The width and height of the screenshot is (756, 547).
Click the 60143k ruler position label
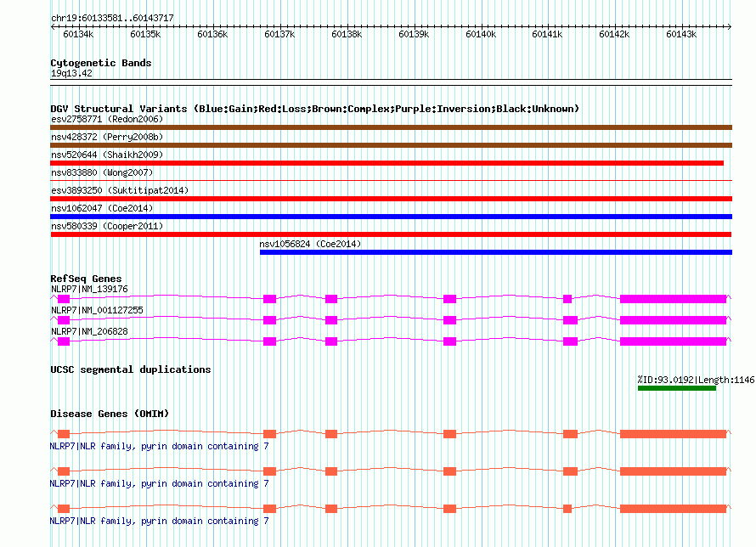pos(681,34)
